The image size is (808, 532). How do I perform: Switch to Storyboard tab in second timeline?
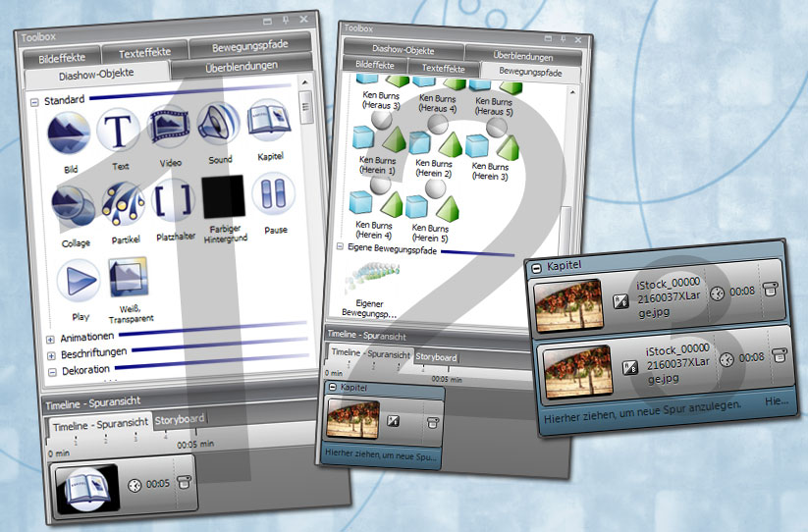(x=436, y=357)
